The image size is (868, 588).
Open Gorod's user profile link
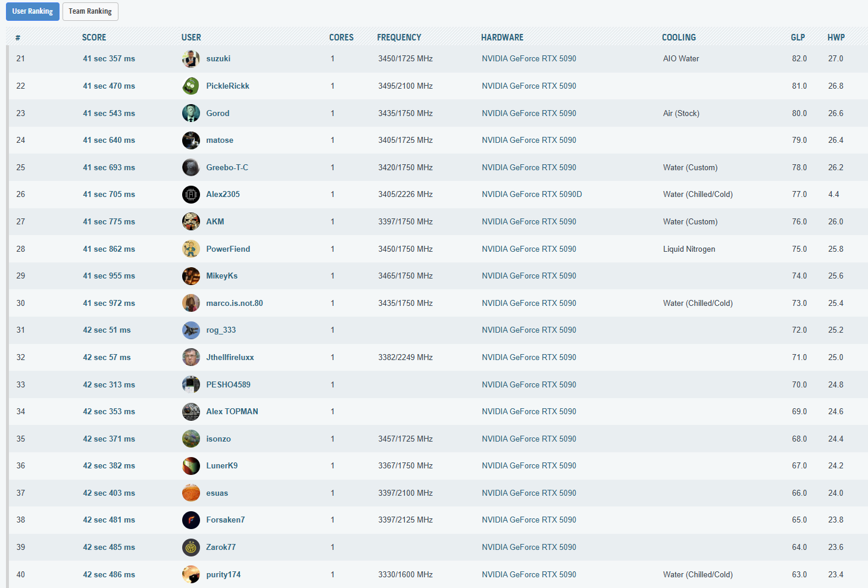point(217,113)
